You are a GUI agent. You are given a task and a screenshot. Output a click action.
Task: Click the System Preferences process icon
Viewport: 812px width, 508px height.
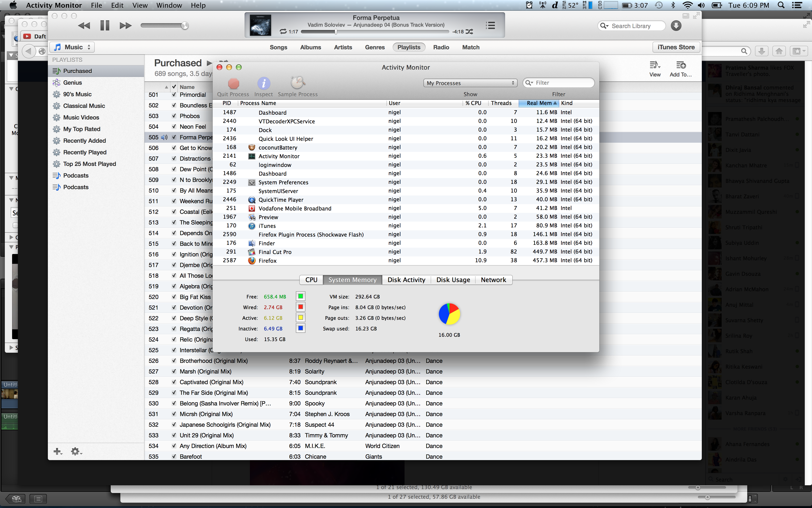point(252,182)
